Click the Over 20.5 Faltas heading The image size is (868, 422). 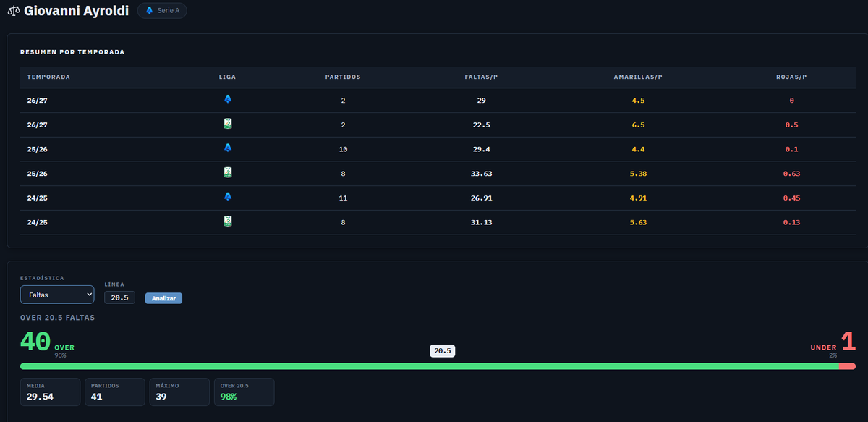57,317
